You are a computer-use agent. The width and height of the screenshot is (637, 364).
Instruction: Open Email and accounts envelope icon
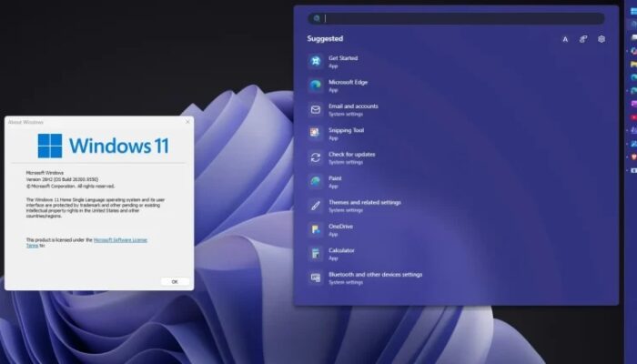(x=315, y=109)
